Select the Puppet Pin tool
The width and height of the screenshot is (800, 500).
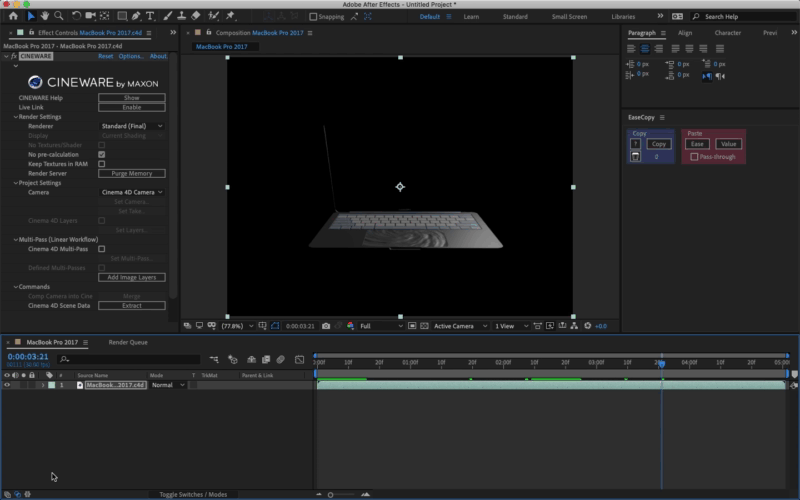(230, 16)
